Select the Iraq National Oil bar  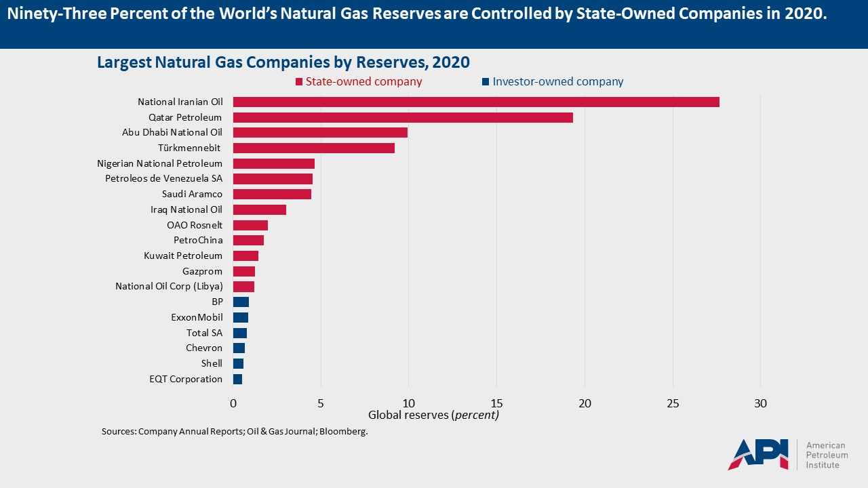pos(259,209)
